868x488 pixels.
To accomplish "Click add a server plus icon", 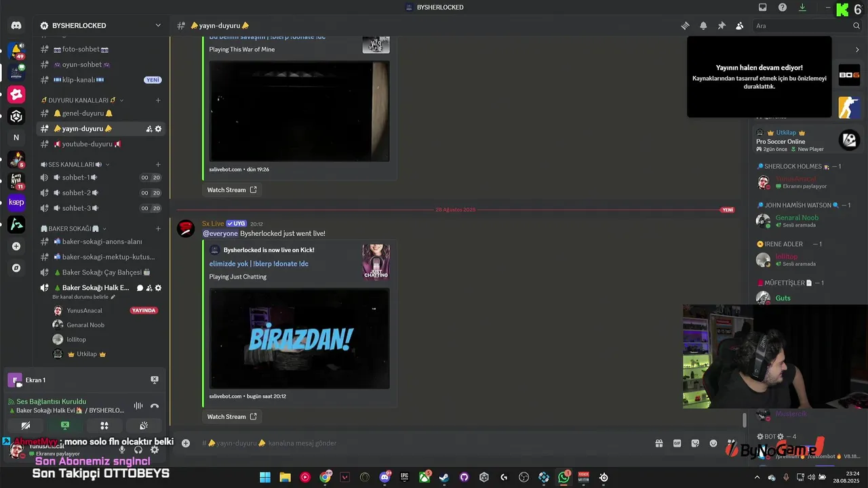I will click(16, 246).
